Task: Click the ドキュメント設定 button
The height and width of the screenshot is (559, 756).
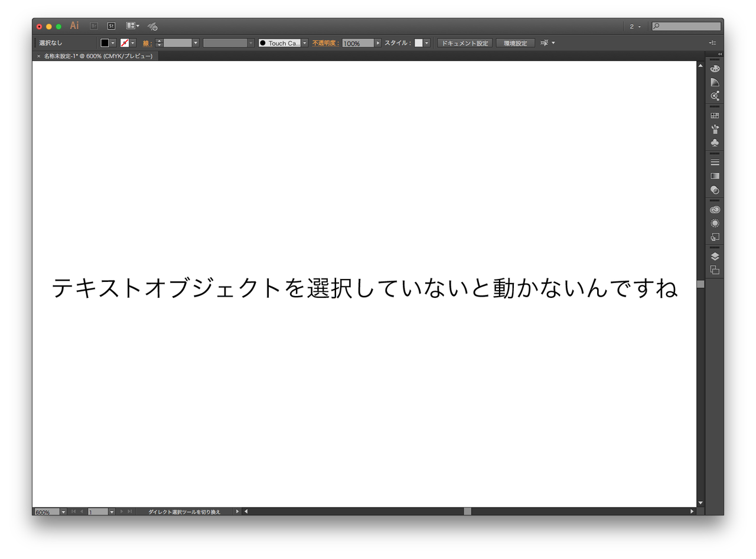Action: click(464, 43)
